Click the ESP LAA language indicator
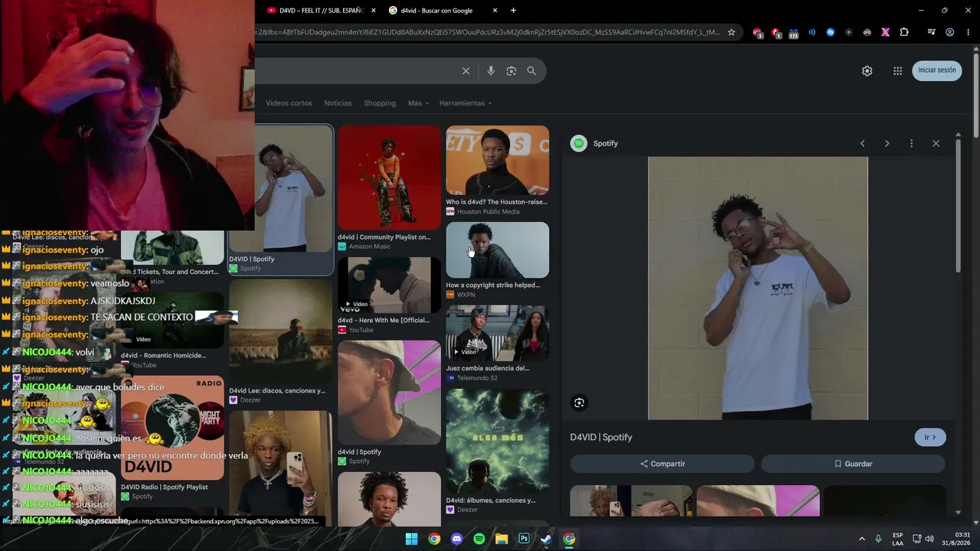The height and width of the screenshot is (551, 980). pos(897,539)
